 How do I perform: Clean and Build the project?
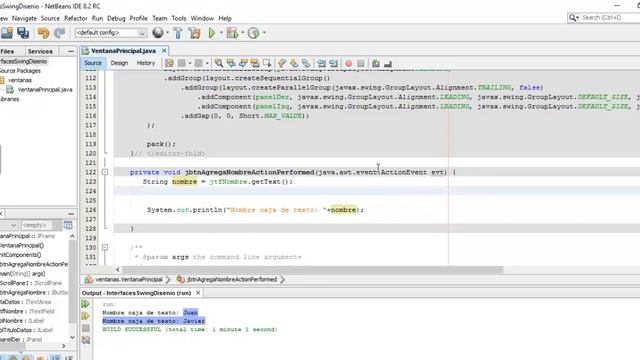pos(195,33)
